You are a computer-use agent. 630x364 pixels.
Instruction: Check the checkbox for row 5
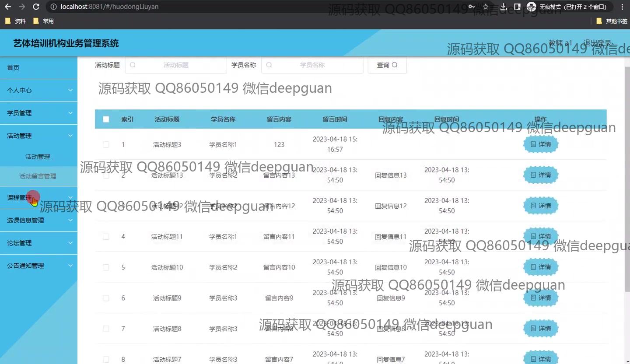coord(106,267)
